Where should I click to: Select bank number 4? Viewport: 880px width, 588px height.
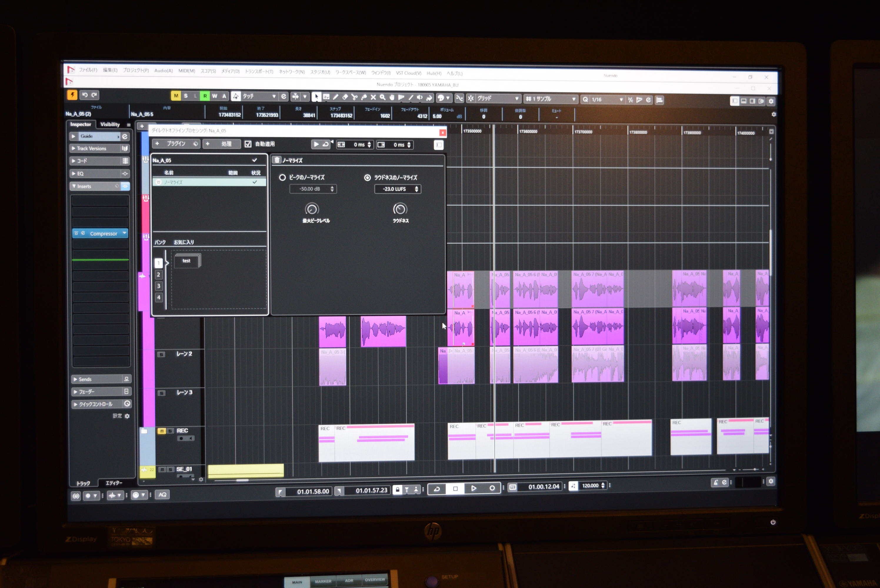pyautogui.click(x=159, y=297)
